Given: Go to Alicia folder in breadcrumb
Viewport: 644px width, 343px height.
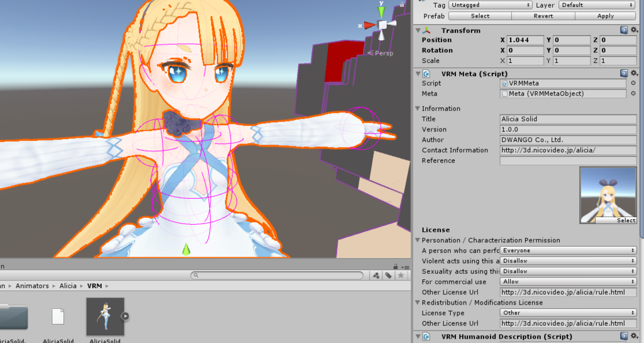Looking at the screenshot, I should coord(68,286).
